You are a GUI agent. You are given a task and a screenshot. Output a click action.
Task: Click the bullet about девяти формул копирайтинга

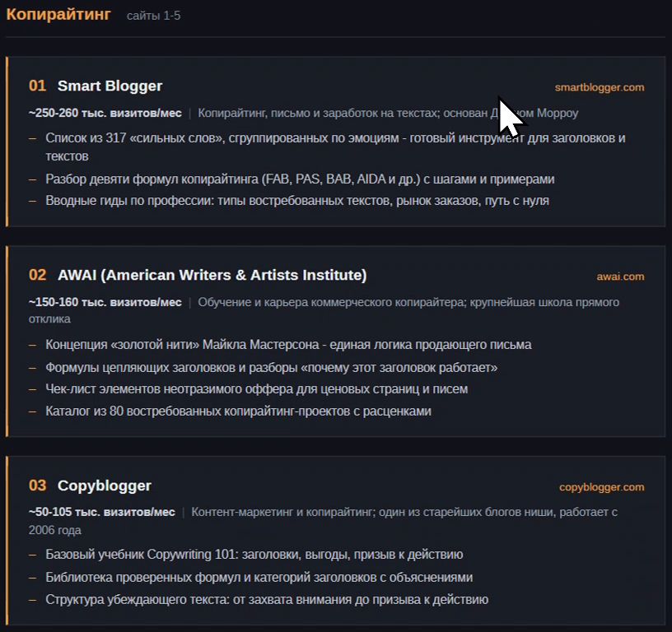click(x=300, y=179)
